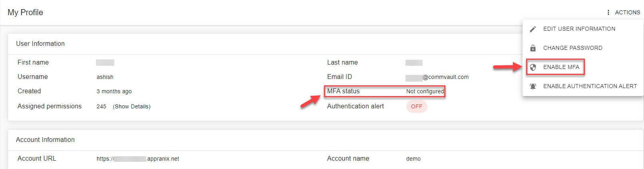Expand Show Details for assigned permissions
Image resolution: width=644 pixels, height=169 pixels.
tap(131, 106)
